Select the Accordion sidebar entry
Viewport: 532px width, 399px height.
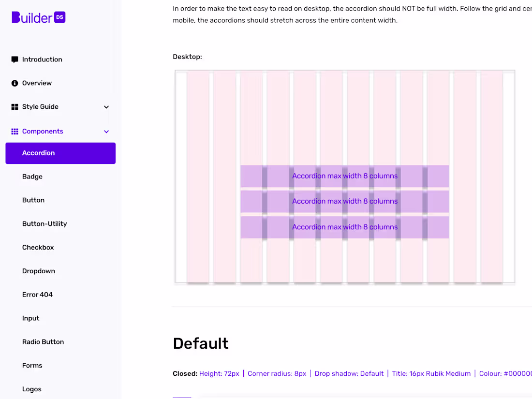click(38, 153)
